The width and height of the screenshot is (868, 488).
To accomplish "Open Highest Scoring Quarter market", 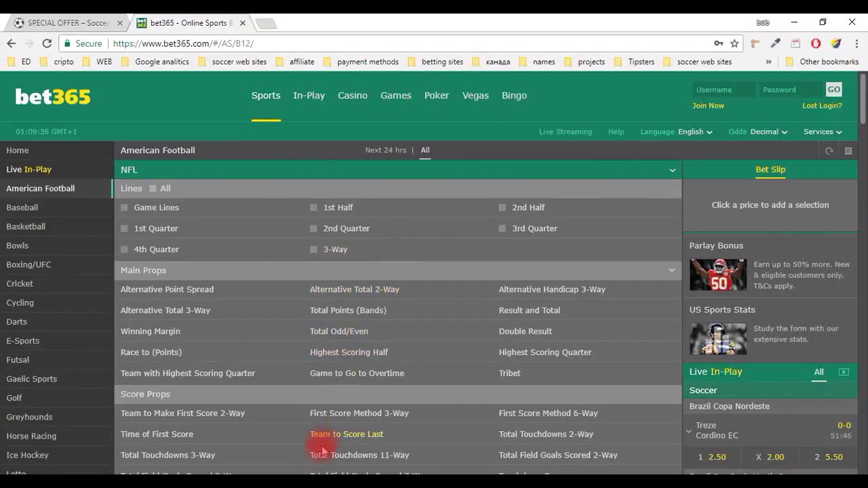I will coord(545,352).
